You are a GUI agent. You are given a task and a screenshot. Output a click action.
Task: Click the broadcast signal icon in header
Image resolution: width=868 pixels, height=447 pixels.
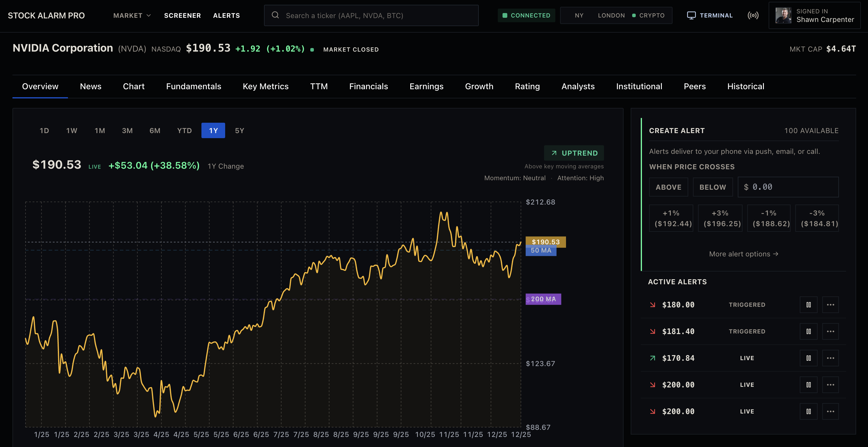click(x=753, y=15)
